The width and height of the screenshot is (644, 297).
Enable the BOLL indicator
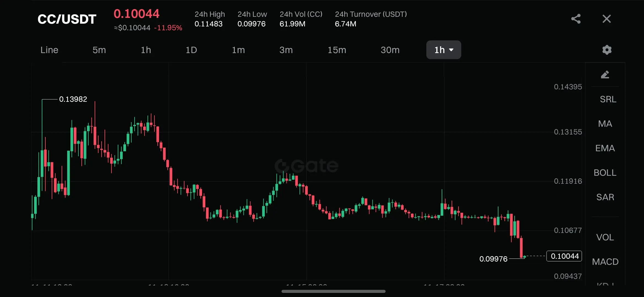pos(605,172)
